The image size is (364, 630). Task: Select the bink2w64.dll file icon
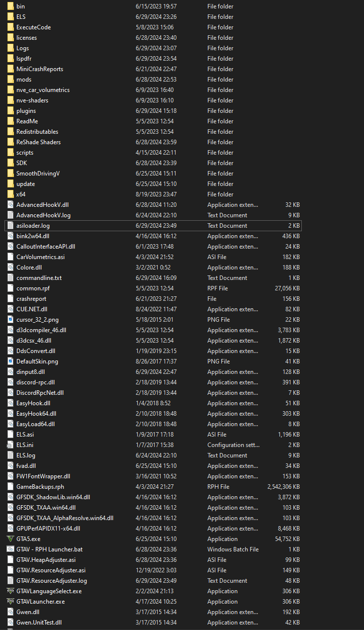[10, 236]
